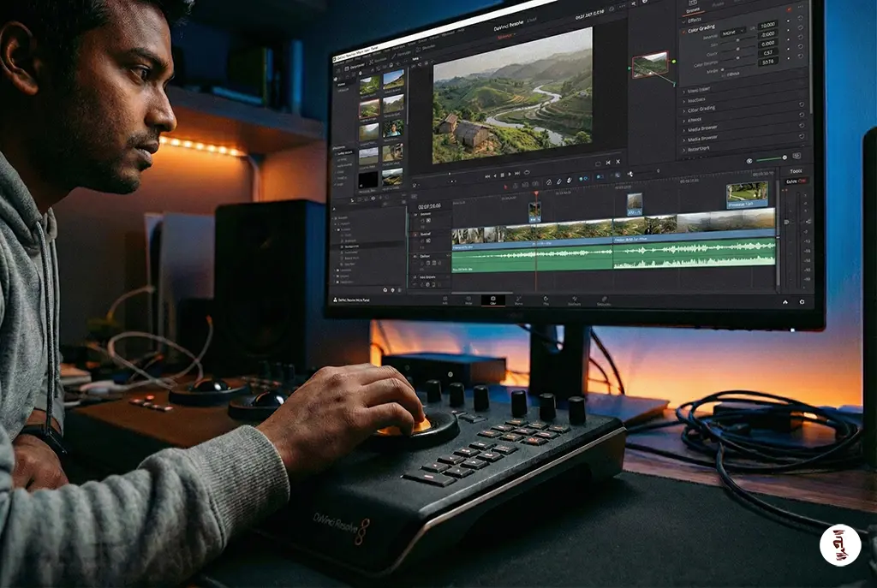Toggle loop playback icon beside transport controls

(x=527, y=173)
